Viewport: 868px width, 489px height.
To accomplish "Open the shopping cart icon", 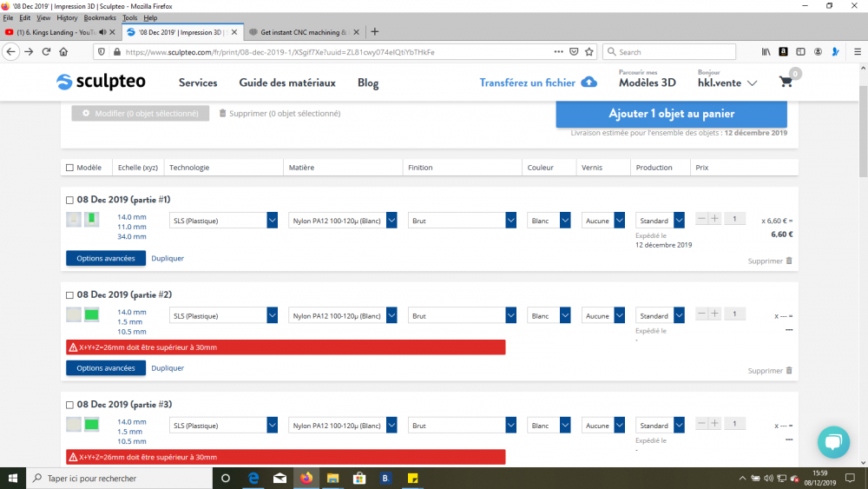I will click(786, 82).
